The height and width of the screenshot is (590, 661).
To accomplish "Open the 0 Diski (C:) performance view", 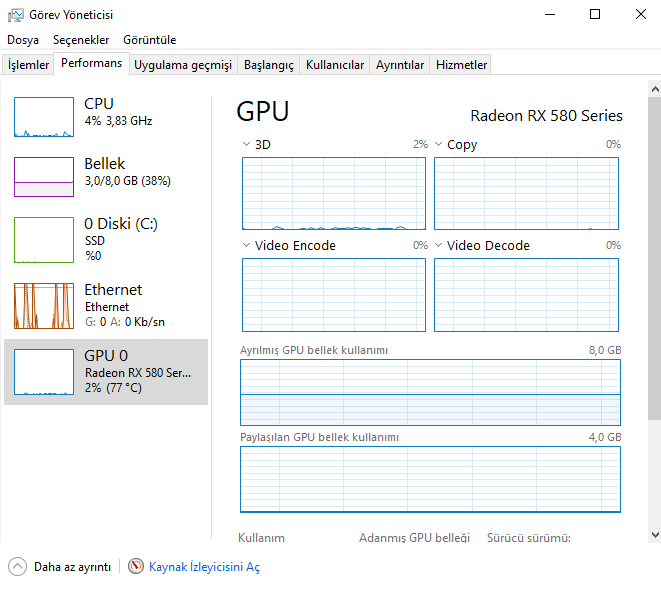I will (120, 223).
